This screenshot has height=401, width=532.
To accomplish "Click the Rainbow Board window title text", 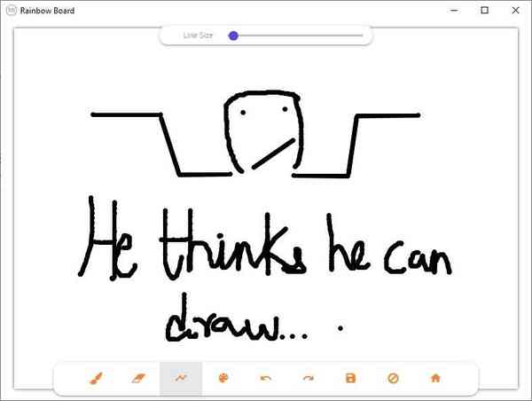I will click(48, 11).
